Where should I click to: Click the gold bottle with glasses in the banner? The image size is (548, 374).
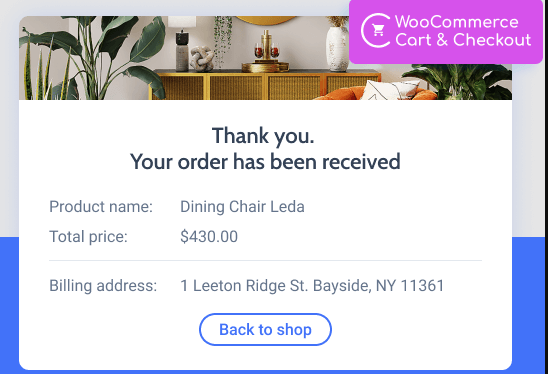pos(266,51)
